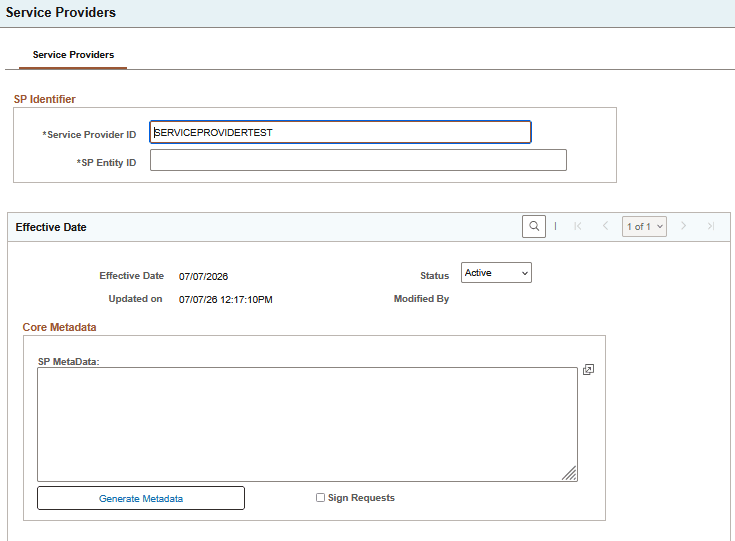Click the Generate Metadata button
Screen dimensions: 735x541
click(141, 498)
